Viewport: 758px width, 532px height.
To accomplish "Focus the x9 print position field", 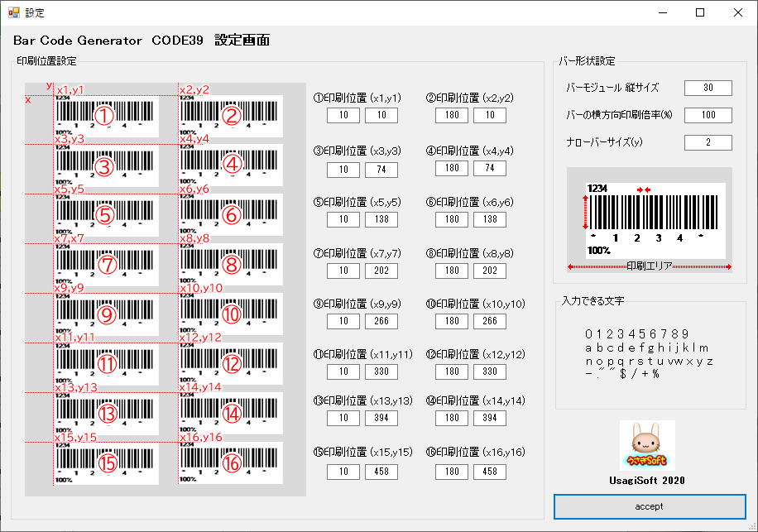I will click(x=343, y=321).
